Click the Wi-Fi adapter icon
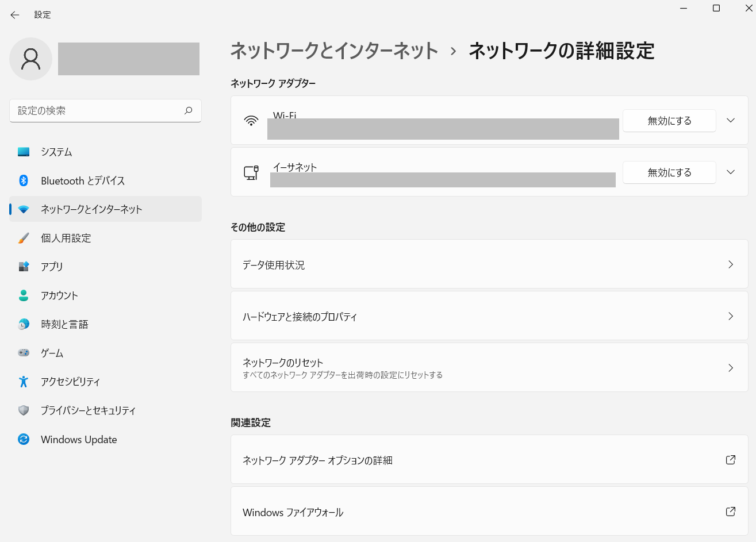 click(x=252, y=120)
